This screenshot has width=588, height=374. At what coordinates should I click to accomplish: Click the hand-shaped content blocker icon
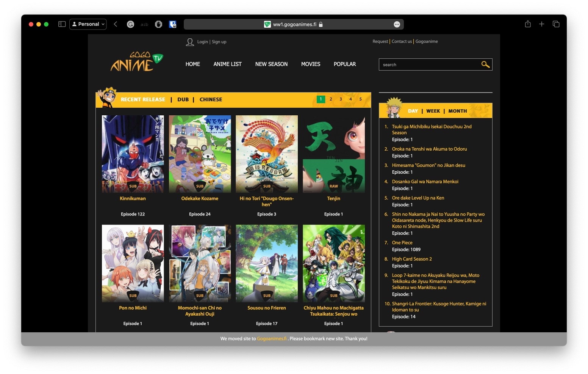158,24
